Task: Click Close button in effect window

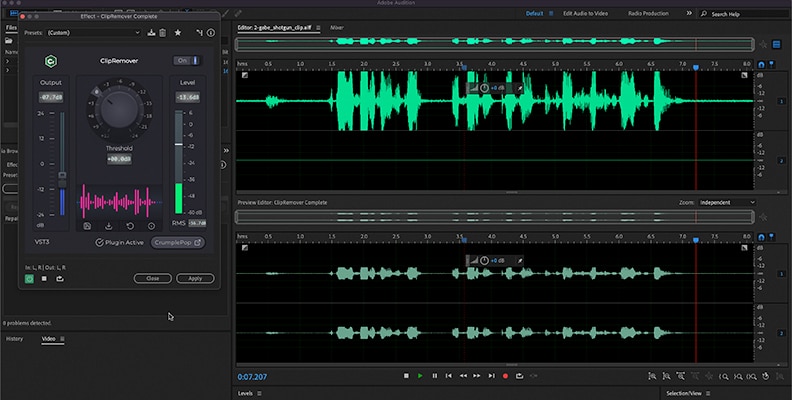Action: [x=153, y=278]
